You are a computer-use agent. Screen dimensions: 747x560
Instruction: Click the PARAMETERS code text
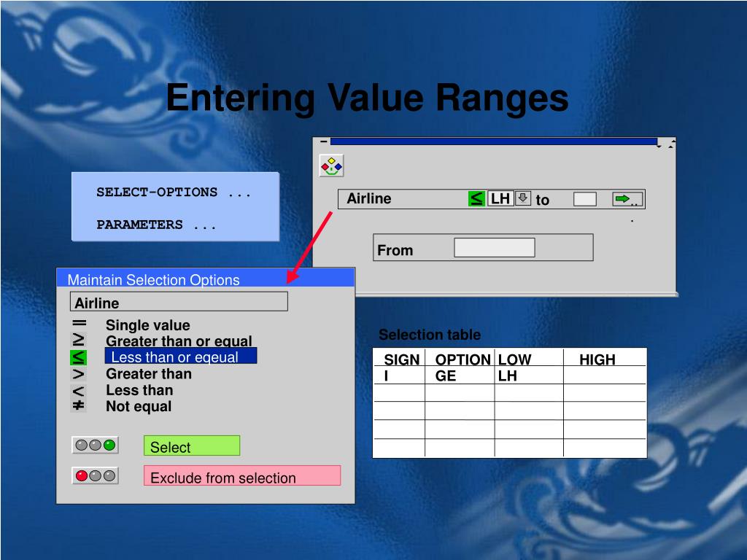pos(156,225)
